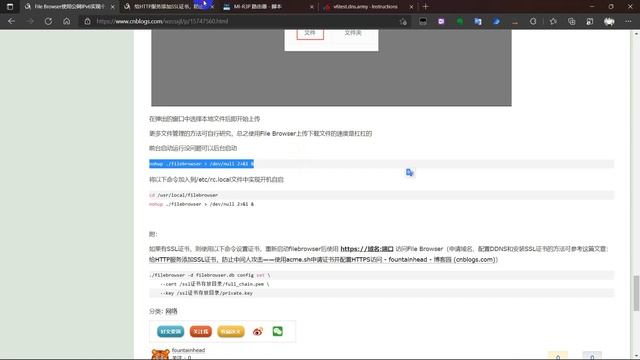Open the green extension icon
The width and height of the screenshot is (640, 360).
(460, 21)
